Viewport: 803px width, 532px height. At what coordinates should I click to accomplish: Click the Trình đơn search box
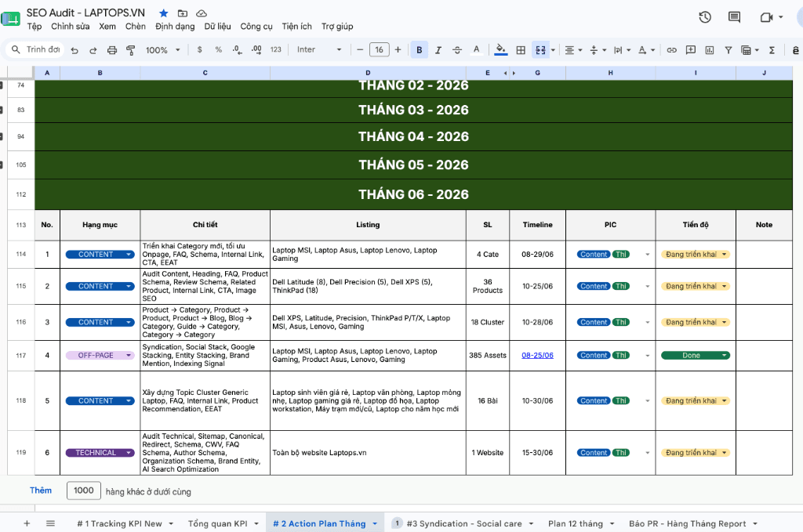(36, 49)
